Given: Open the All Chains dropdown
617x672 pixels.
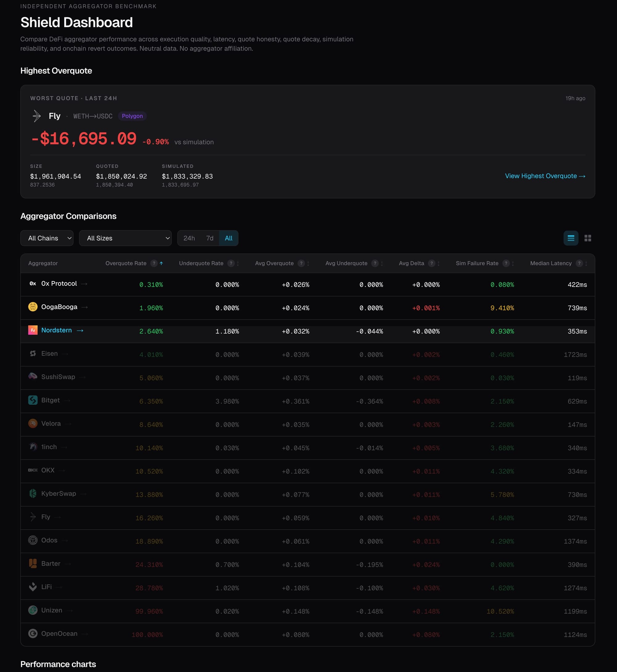Looking at the screenshot, I should coord(47,238).
